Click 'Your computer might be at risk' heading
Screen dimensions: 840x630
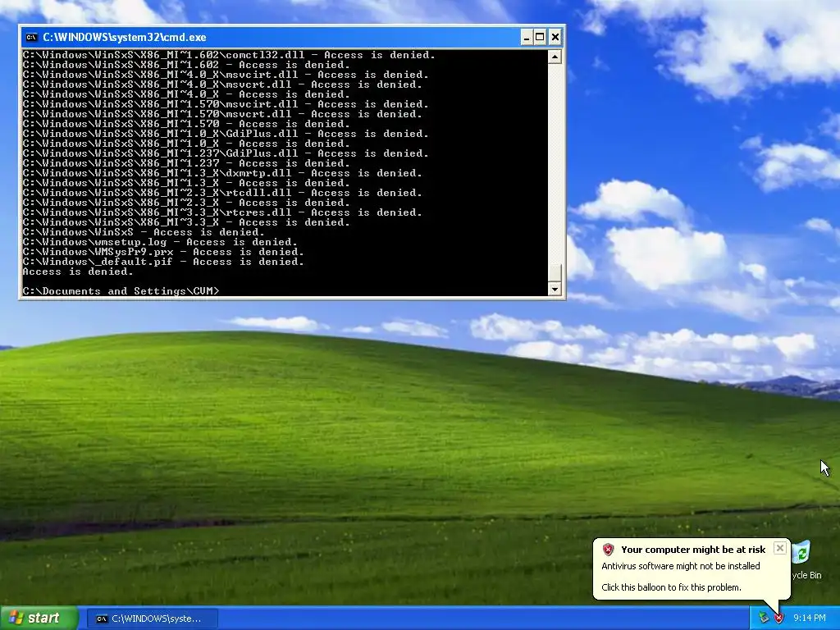click(693, 550)
